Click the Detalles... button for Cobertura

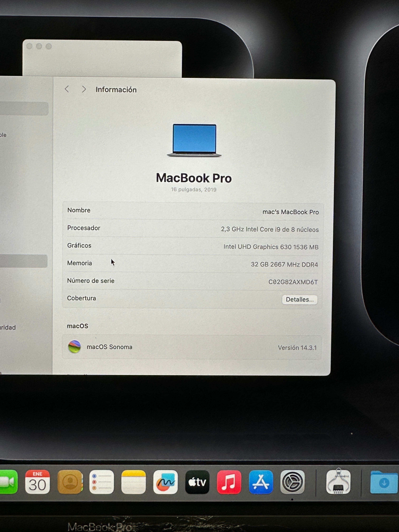300,300
